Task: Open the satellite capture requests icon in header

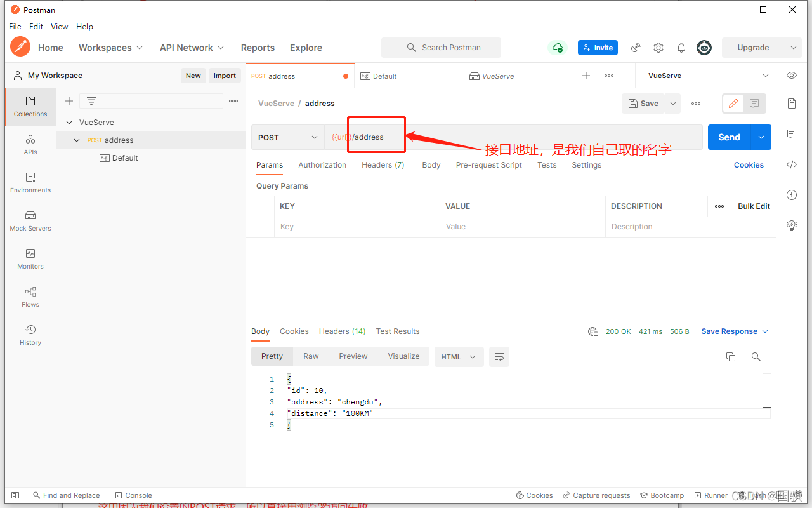Action: [636, 48]
